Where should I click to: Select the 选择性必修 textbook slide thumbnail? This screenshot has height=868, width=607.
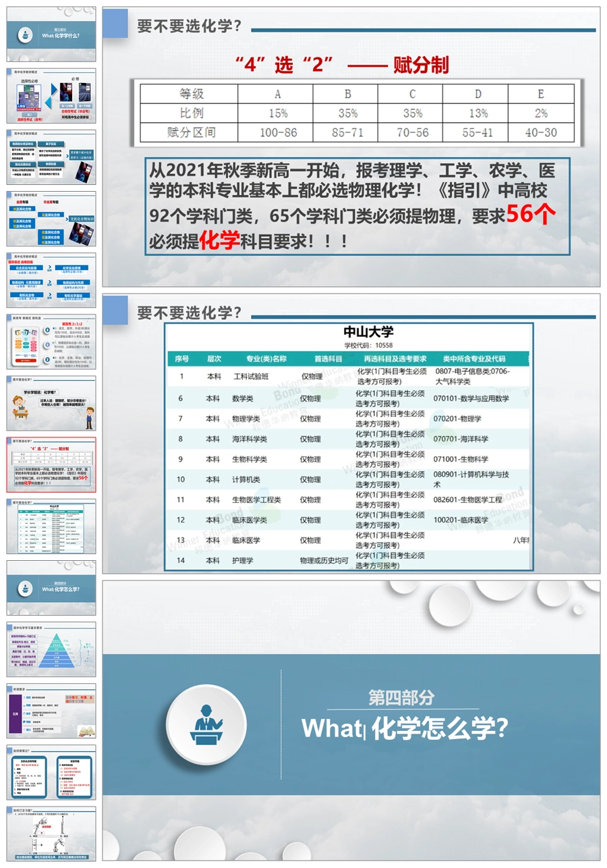[x=51, y=95]
